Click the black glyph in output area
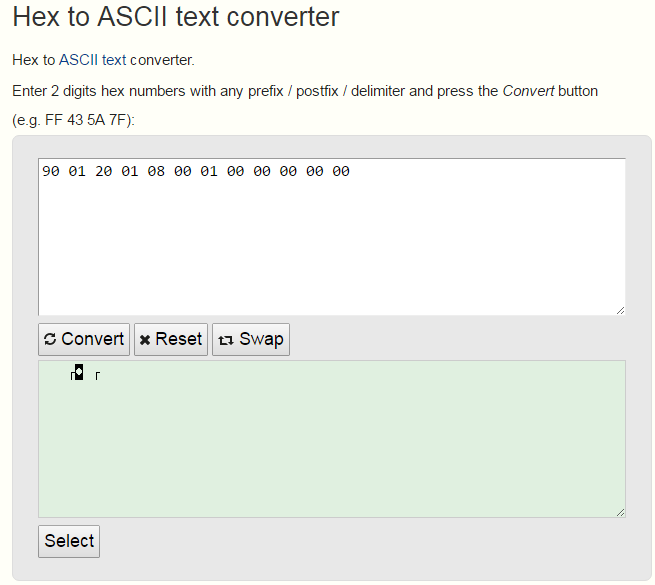Viewport: 655px width, 585px height. [x=77, y=374]
